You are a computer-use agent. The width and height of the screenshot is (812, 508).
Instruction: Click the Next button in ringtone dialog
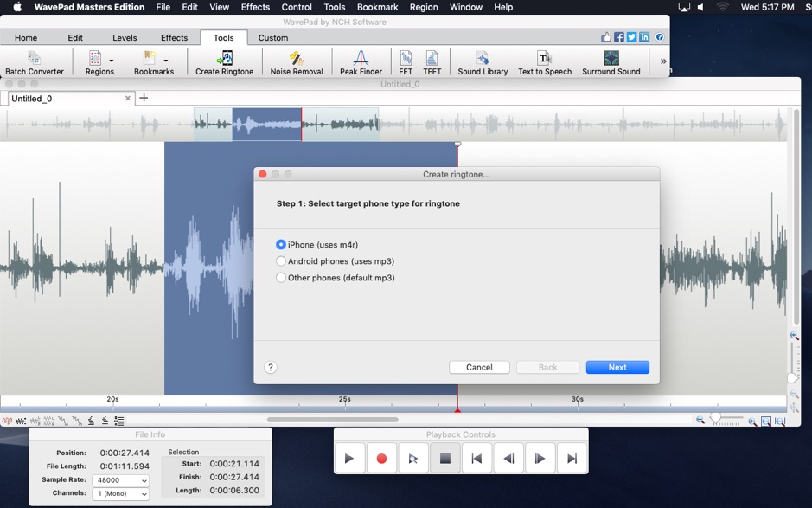pyautogui.click(x=617, y=367)
